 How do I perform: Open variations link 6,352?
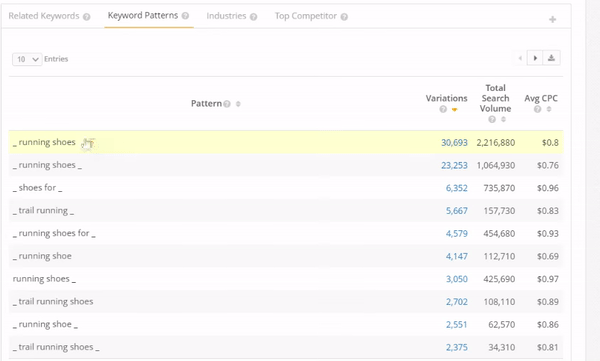click(x=457, y=188)
